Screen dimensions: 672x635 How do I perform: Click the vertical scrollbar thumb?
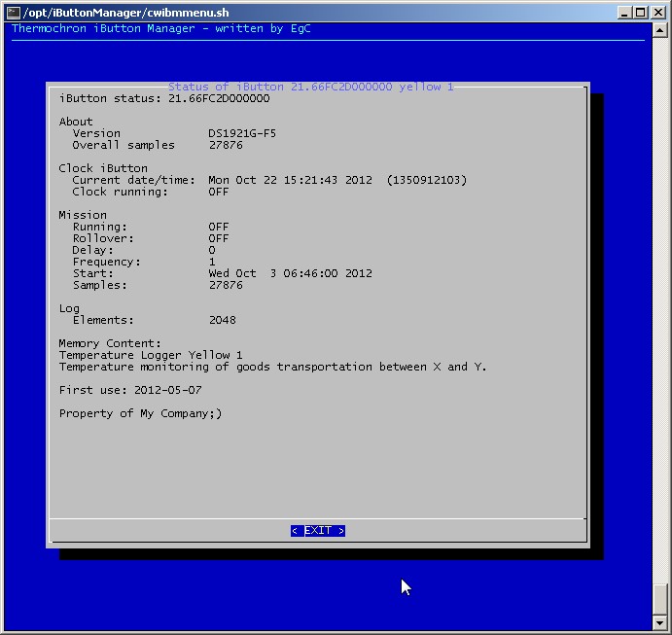point(659,599)
